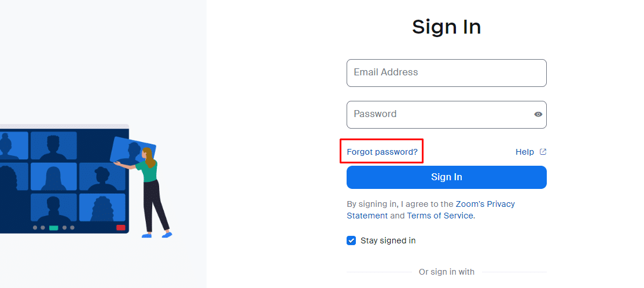Click the blue Sign In button

pyautogui.click(x=447, y=177)
